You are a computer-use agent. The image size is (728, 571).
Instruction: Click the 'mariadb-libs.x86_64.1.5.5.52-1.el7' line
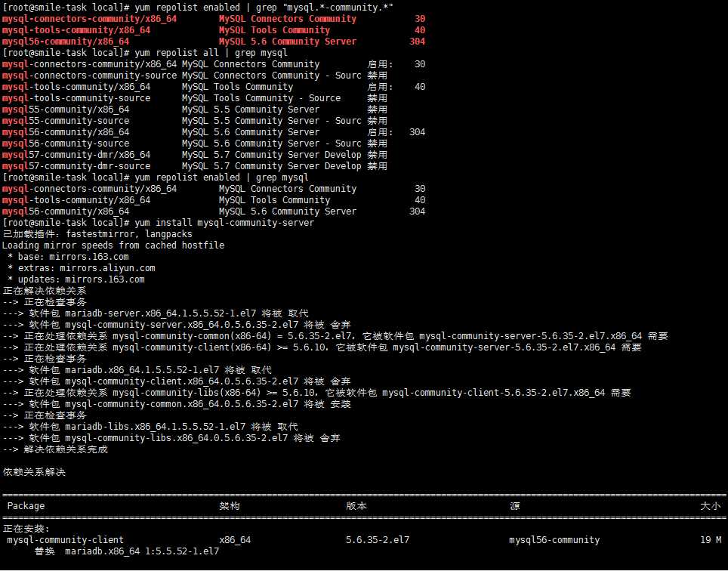coord(150,427)
